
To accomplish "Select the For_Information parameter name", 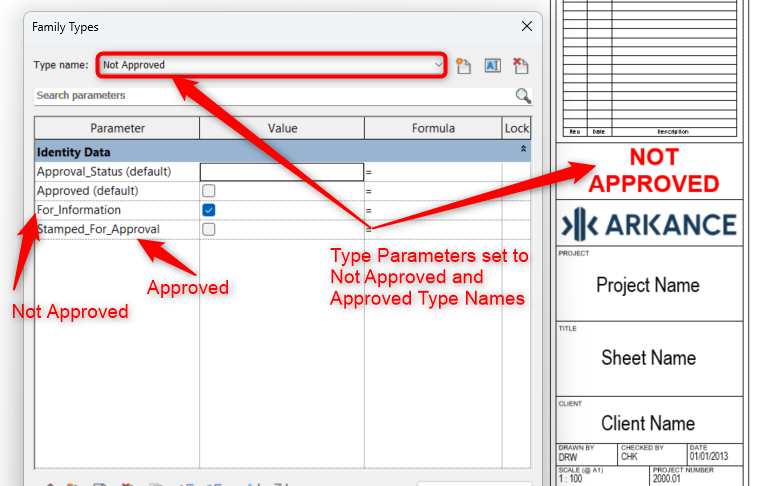I will coord(79,210).
